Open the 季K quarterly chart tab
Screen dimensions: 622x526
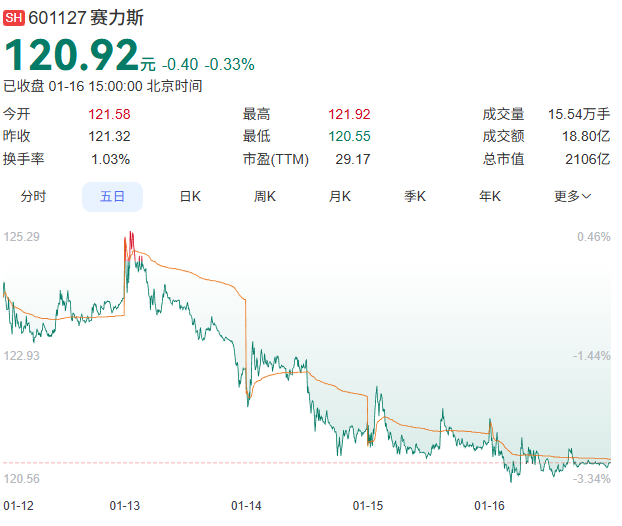click(415, 197)
